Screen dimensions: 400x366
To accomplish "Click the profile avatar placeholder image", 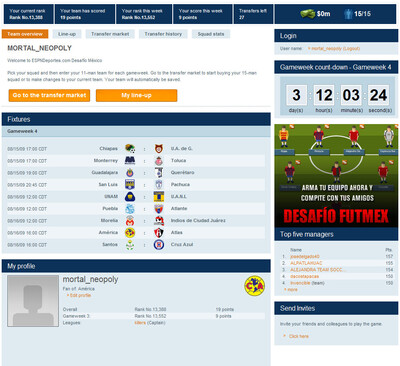I will point(33,301).
